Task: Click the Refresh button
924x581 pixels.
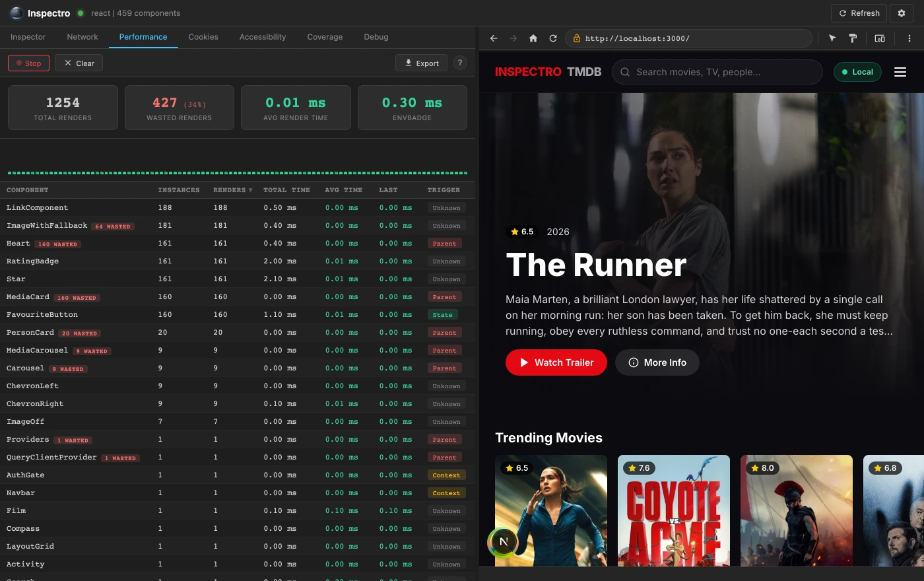Action: pos(859,13)
